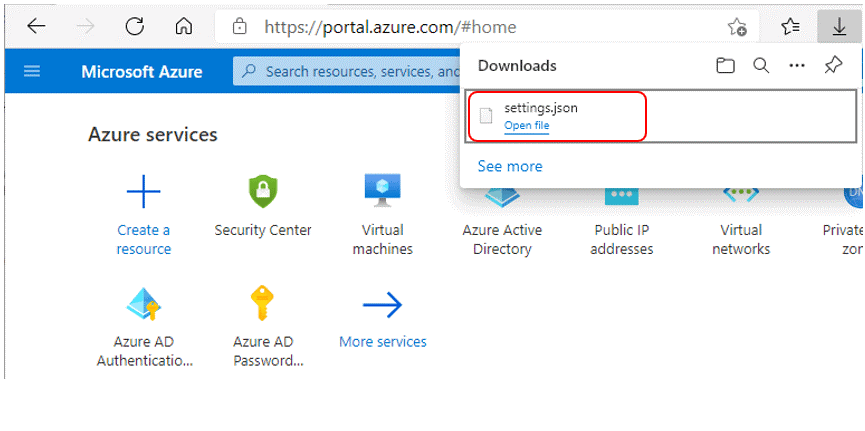Open Security Center shield icon
The image size is (865, 431).
[x=263, y=191]
